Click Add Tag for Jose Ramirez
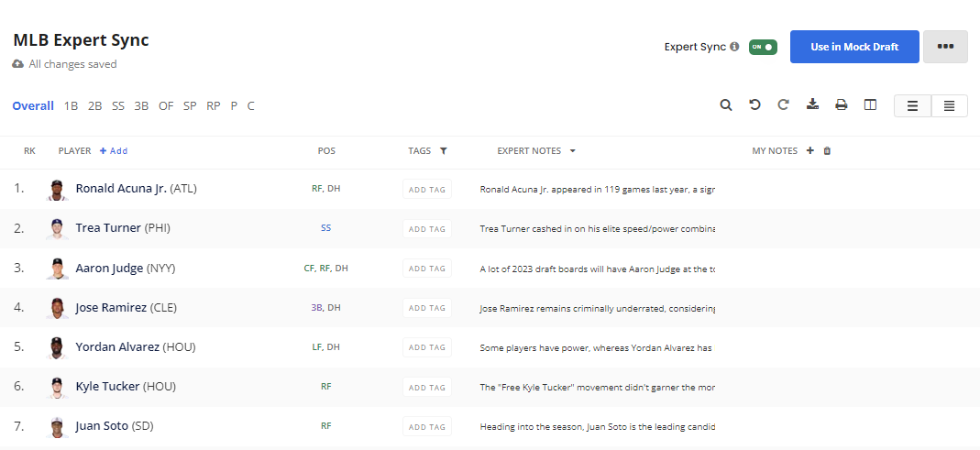This screenshot has height=450, width=980. (x=427, y=308)
